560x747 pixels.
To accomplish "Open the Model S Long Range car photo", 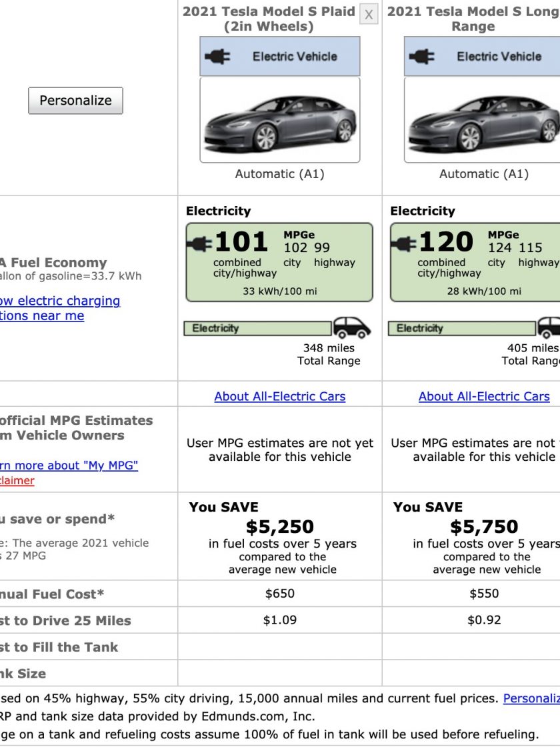I will (x=482, y=120).
